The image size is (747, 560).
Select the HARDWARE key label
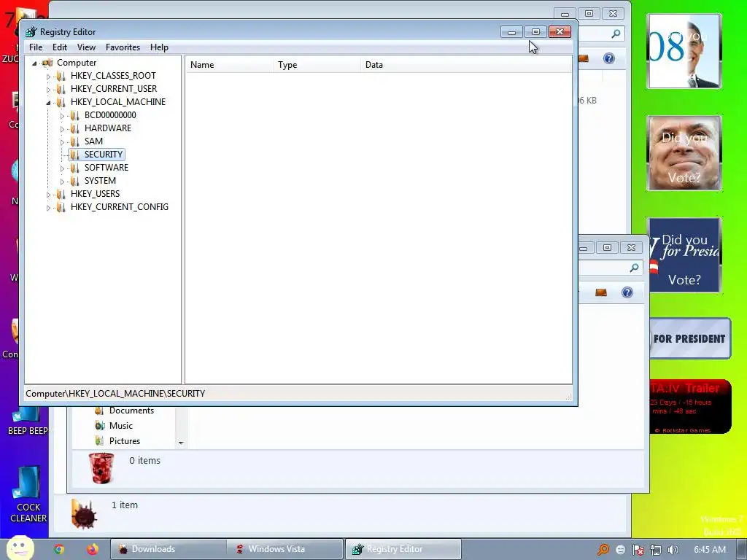[x=108, y=128]
